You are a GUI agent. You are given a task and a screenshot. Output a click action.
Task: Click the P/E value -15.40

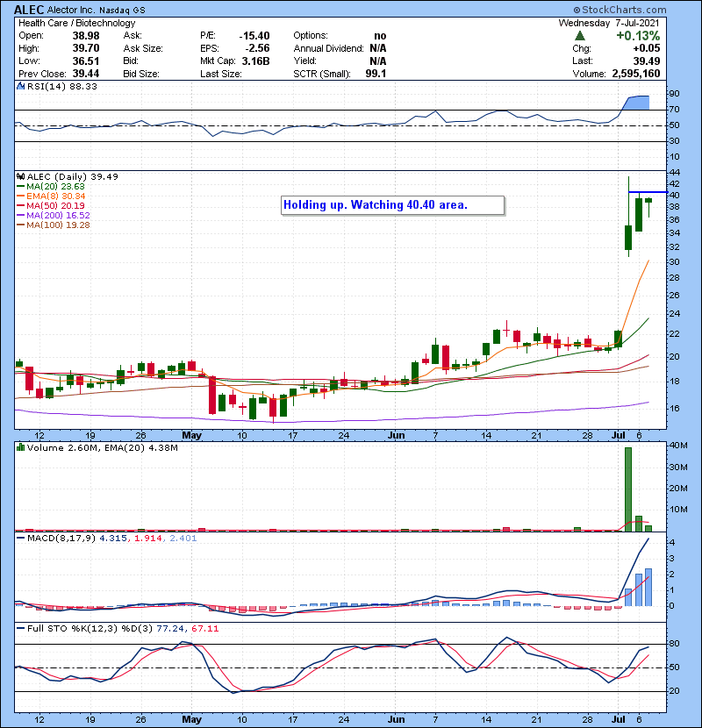point(254,36)
